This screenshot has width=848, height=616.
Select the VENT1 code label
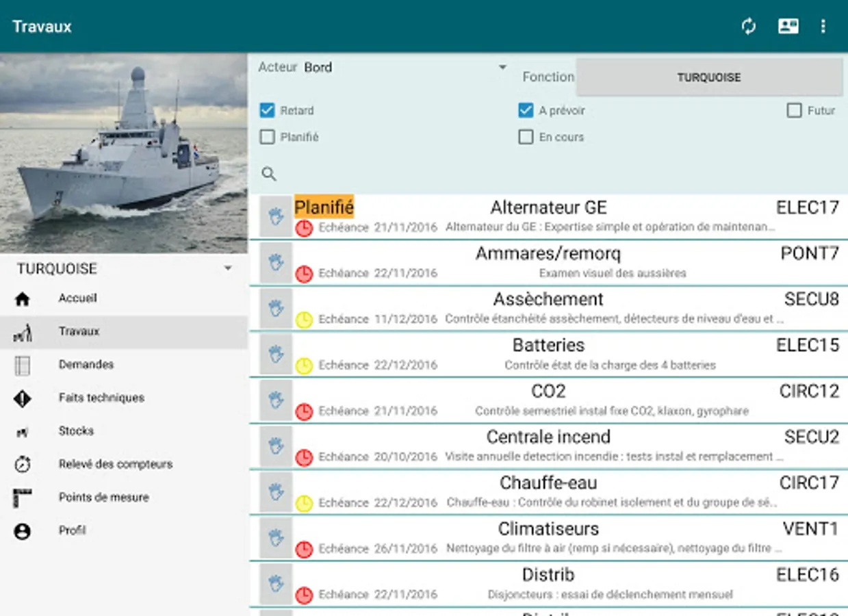(811, 528)
